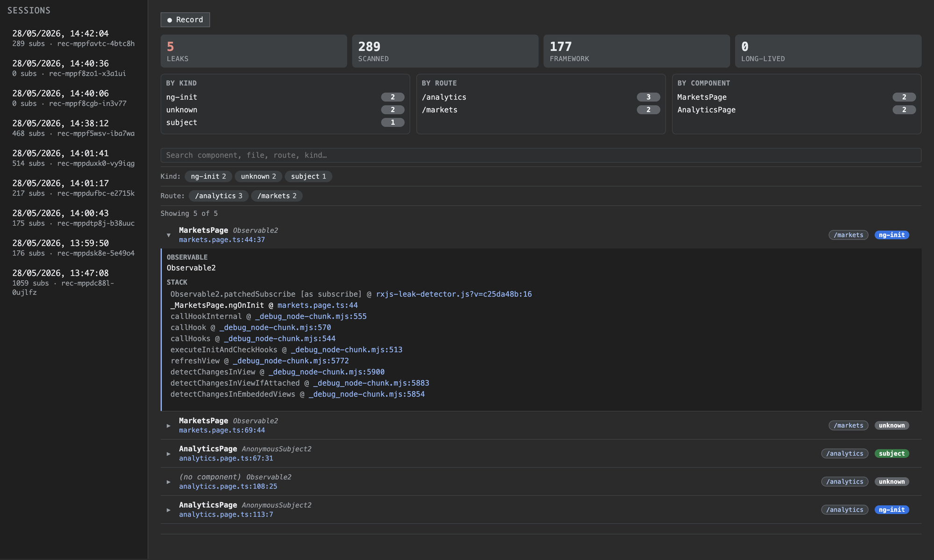934x560 pixels.
Task: Open session 28/05/2026, 14:01:41
Action: click(74, 158)
